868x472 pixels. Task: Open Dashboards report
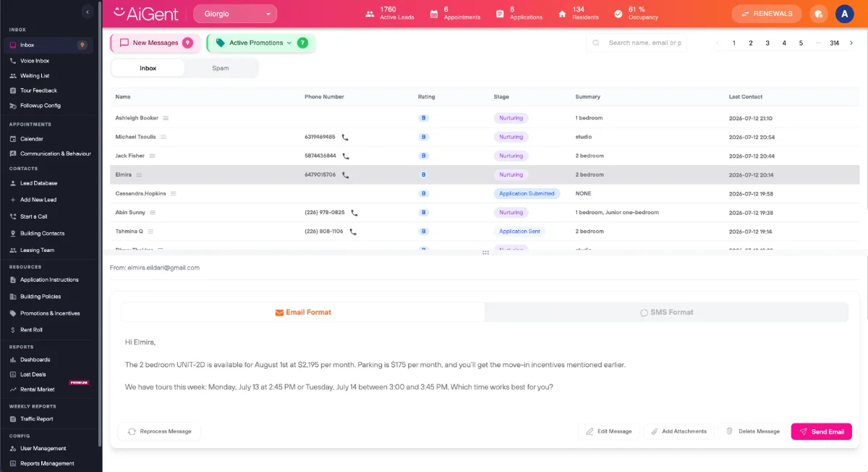coord(35,359)
